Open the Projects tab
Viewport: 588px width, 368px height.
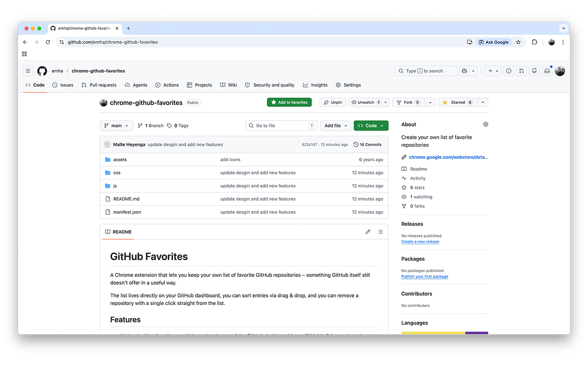[x=199, y=85]
